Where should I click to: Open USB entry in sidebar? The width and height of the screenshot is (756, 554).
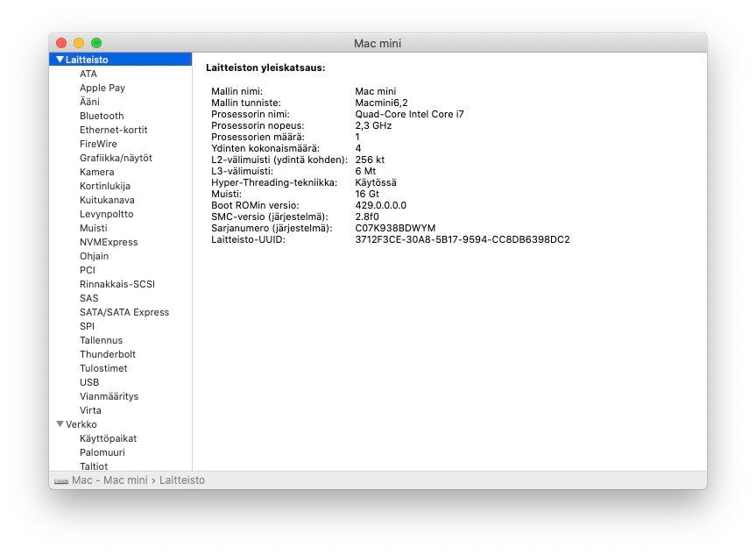[x=89, y=382]
